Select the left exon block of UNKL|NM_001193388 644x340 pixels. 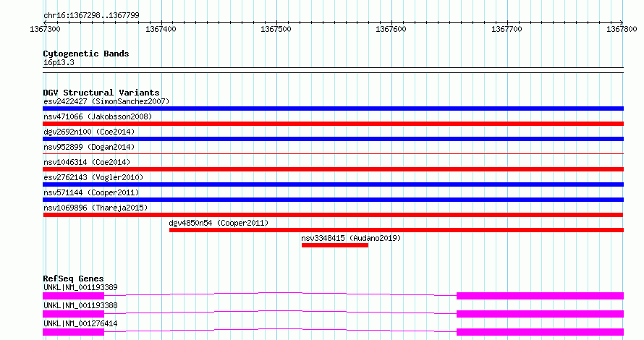click(74, 314)
